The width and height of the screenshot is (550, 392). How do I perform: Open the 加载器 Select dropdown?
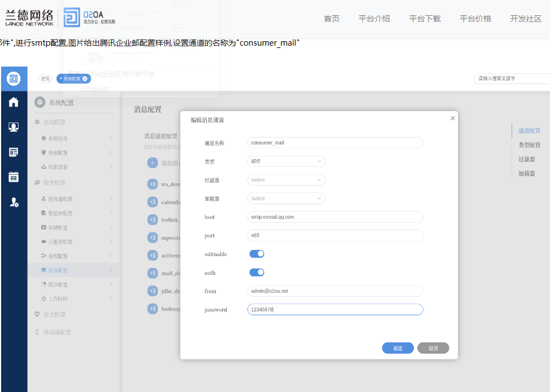(286, 199)
